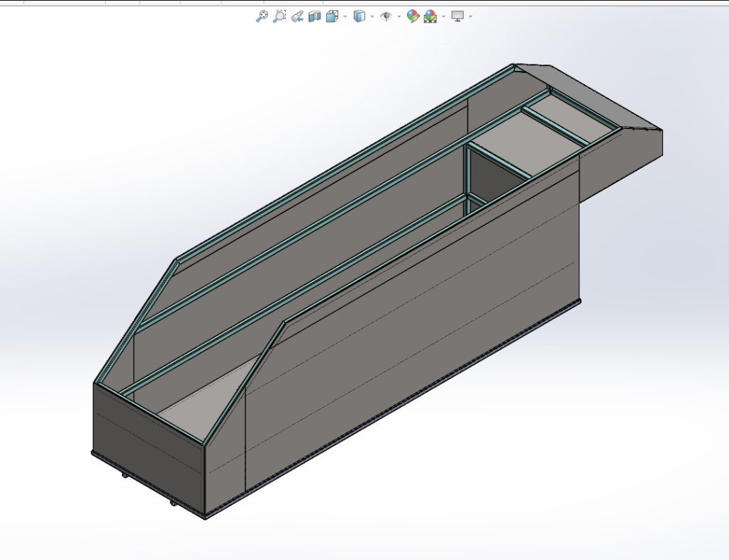Viewport: 729px width, 560px height.
Task: Return to the Previous View
Action: point(297,16)
